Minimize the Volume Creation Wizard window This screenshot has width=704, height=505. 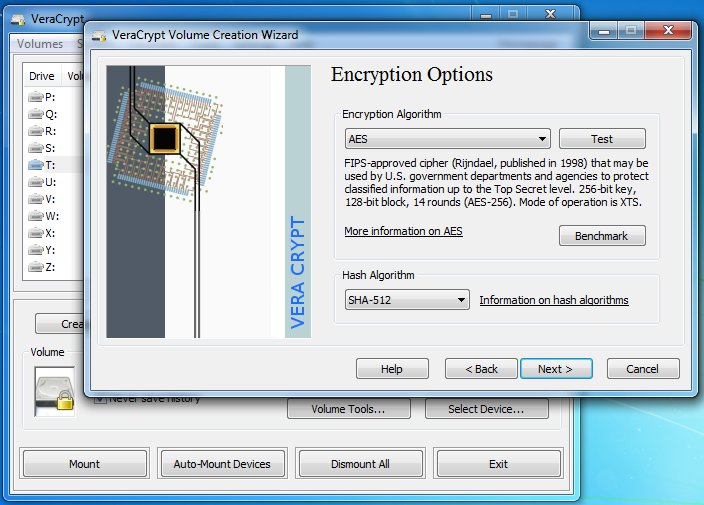604,31
